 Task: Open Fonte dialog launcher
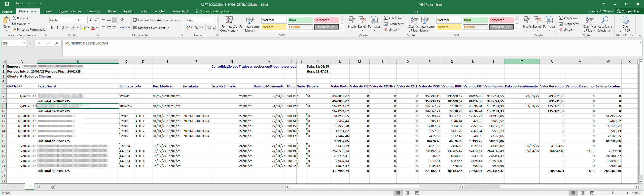[98, 36]
